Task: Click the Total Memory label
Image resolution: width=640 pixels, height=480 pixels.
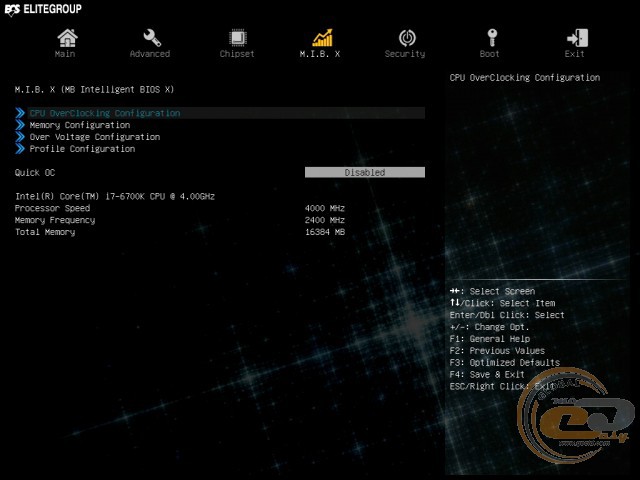Action: (x=45, y=232)
